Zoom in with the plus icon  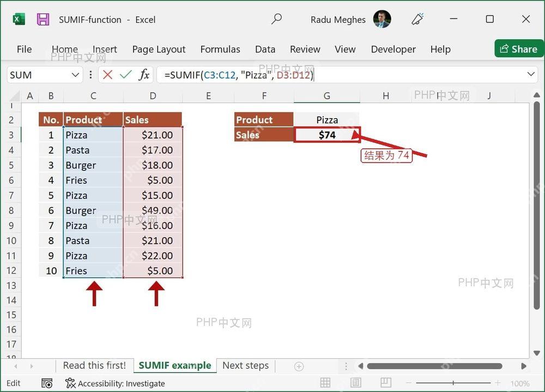click(498, 383)
